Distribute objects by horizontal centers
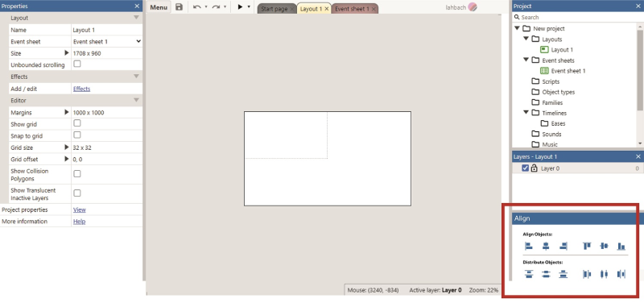This screenshot has height=303, width=644. 605,274
